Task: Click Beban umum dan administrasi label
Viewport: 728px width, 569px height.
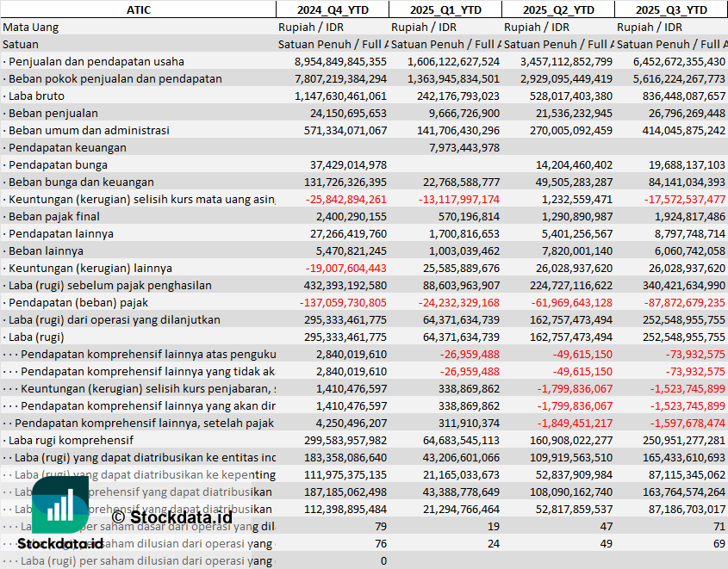Action: coord(88,130)
